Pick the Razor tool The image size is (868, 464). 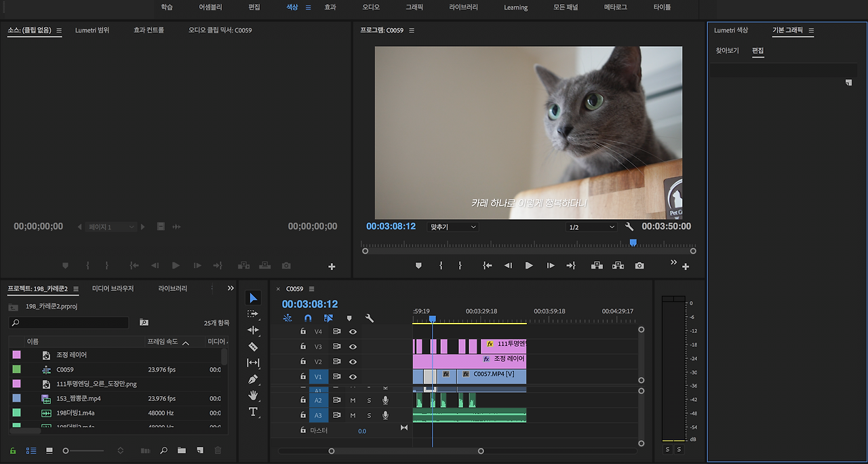[x=253, y=347]
